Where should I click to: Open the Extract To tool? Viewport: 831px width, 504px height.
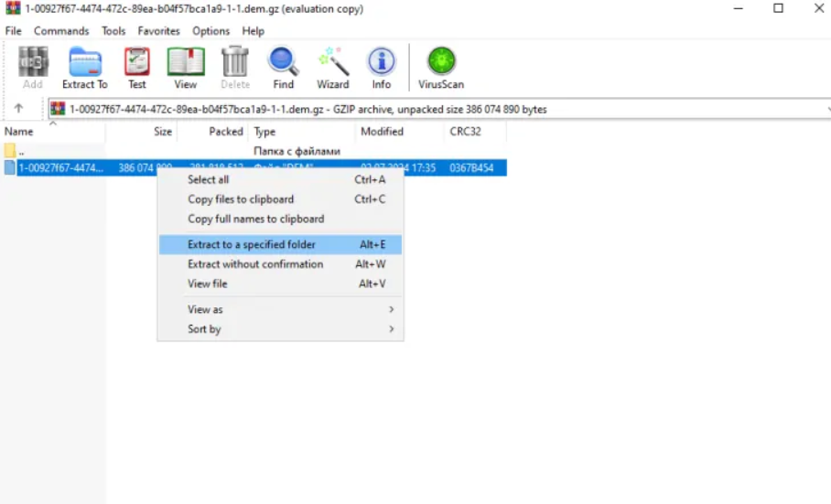coord(85,68)
